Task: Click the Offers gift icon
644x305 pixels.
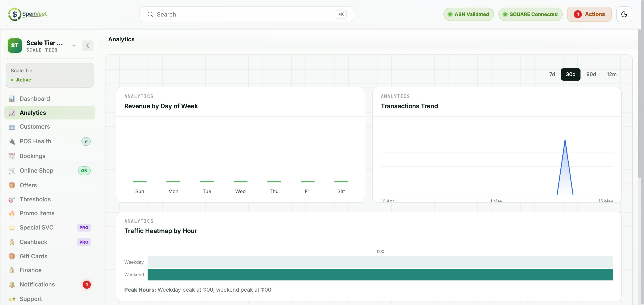Action: [12, 185]
